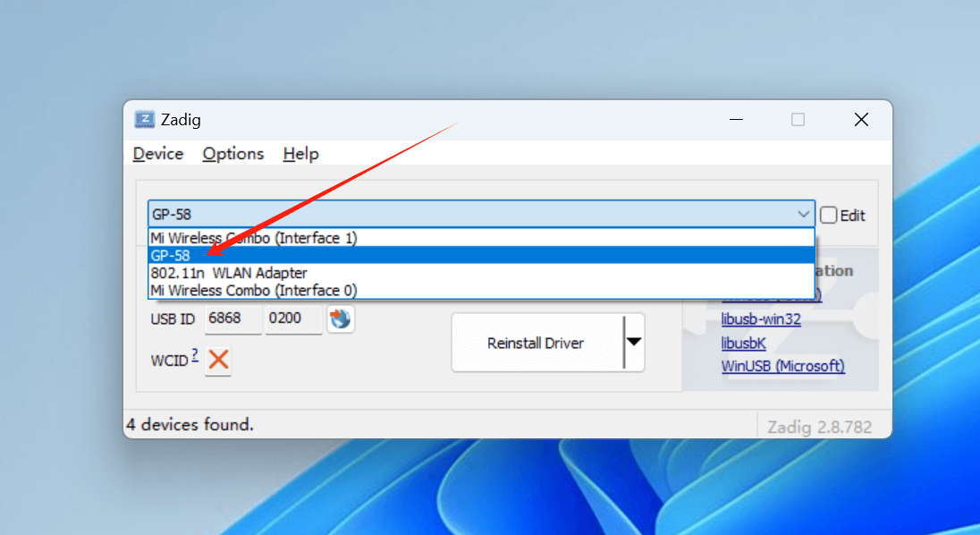Enable the Edit checkbox

tap(828, 215)
